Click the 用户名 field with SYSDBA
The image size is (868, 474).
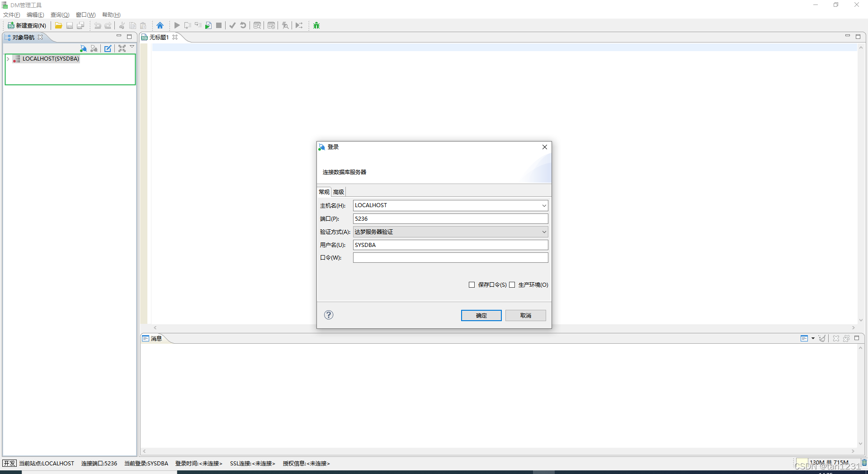click(450, 245)
